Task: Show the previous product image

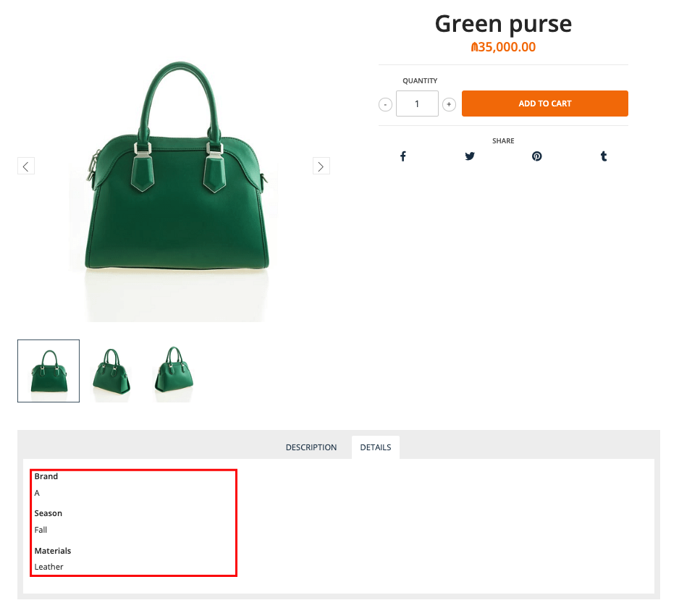Action: 26,166
